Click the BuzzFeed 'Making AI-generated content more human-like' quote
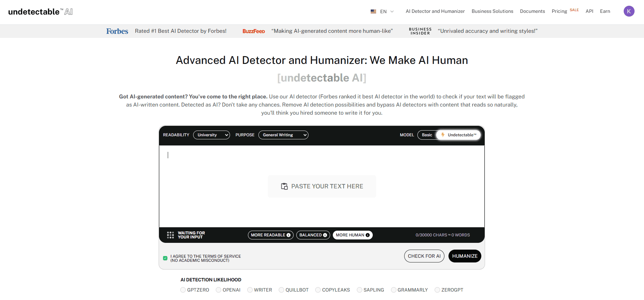644x300 pixels. (x=332, y=31)
